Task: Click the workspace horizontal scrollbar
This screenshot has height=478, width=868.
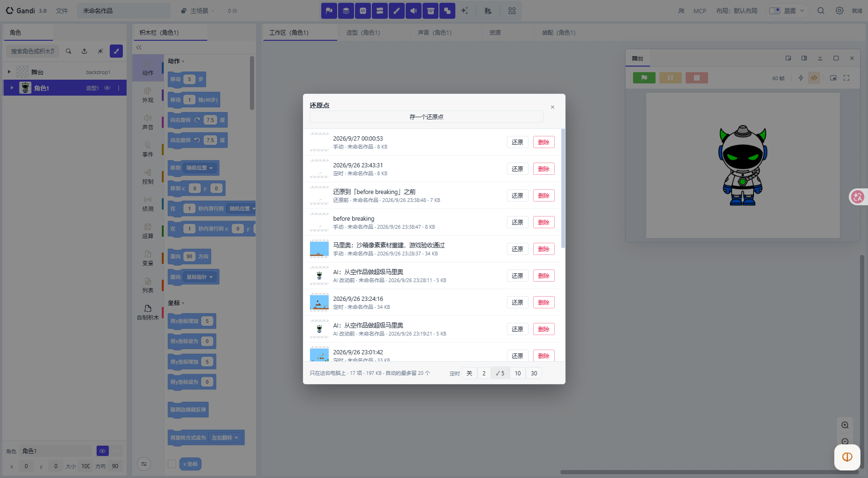Action: [x=709, y=472]
